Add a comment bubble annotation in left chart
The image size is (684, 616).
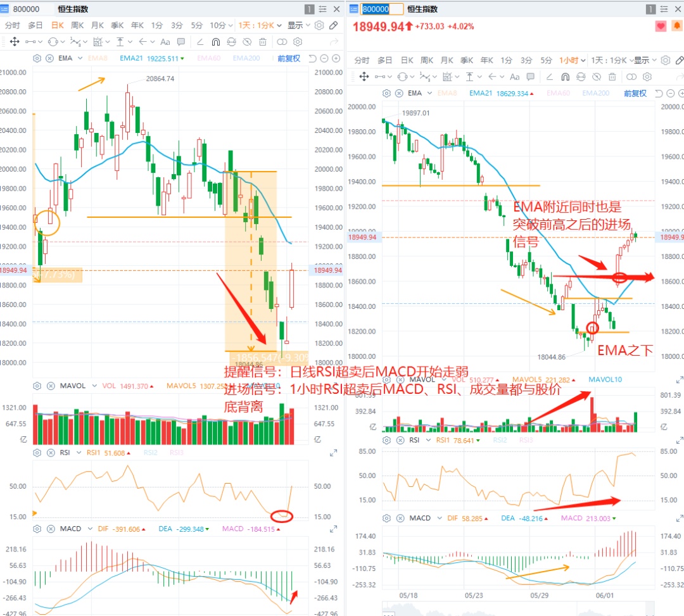coord(180,42)
